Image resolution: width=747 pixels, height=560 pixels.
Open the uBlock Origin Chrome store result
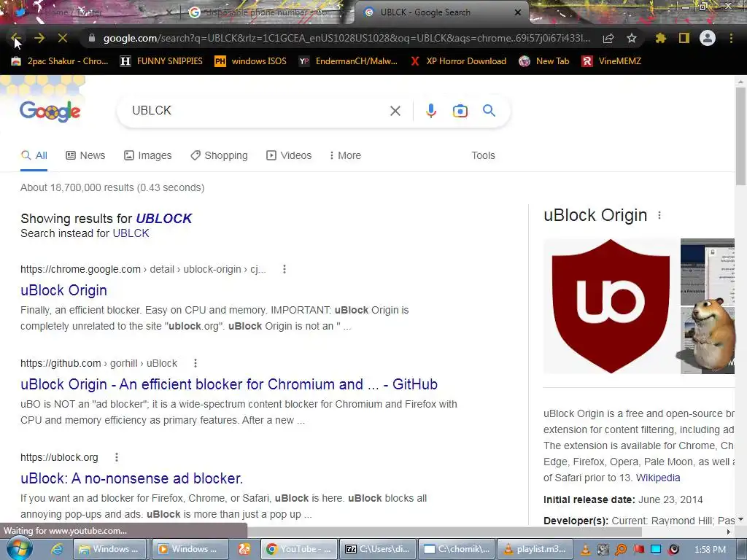point(63,290)
